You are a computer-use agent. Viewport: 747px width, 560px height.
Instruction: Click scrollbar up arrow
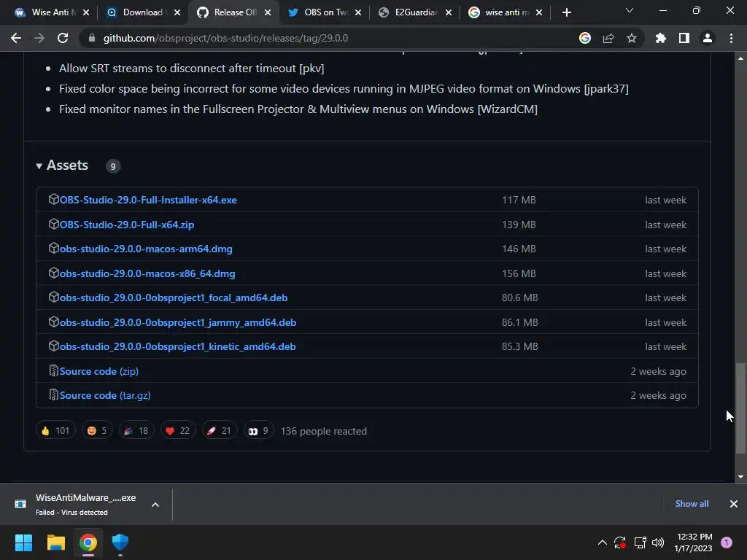click(x=740, y=58)
